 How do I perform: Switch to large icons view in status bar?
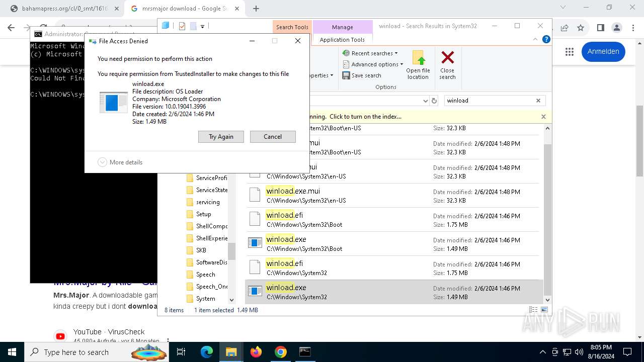pyautogui.click(x=544, y=310)
